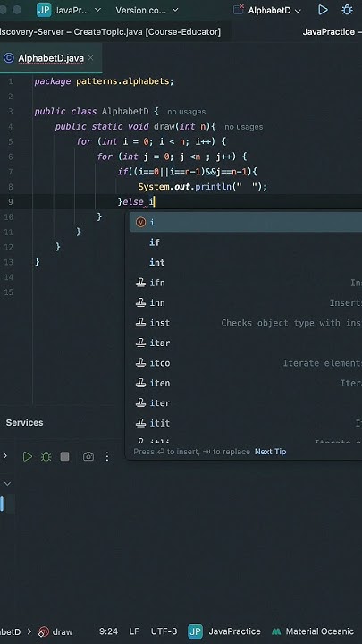Expand the Services toolbar chevron

click(5, 456)
